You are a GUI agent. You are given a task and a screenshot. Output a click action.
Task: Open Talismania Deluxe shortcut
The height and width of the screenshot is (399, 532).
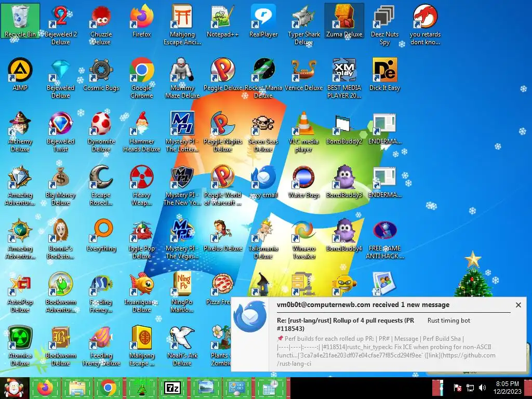[x=263, y=239]
